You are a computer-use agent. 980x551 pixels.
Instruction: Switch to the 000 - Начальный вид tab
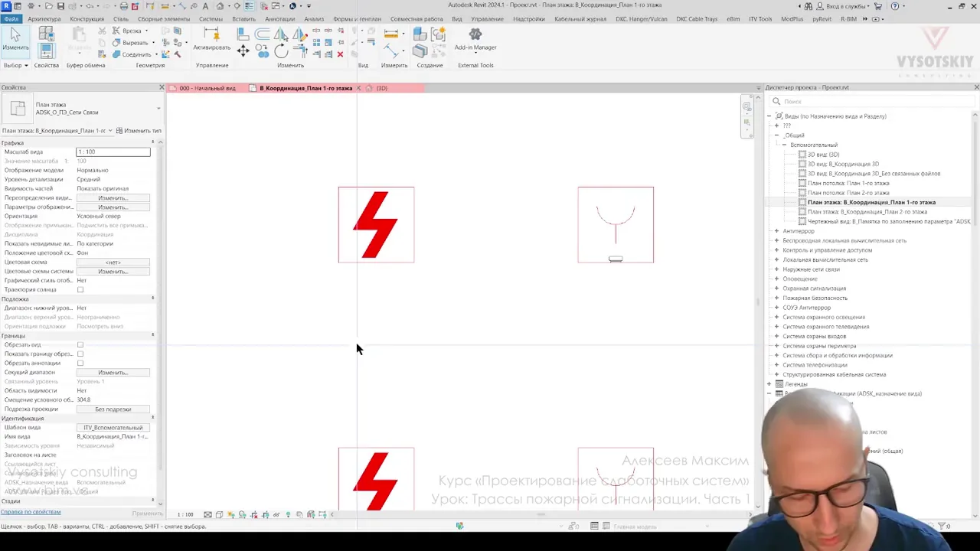207,88
